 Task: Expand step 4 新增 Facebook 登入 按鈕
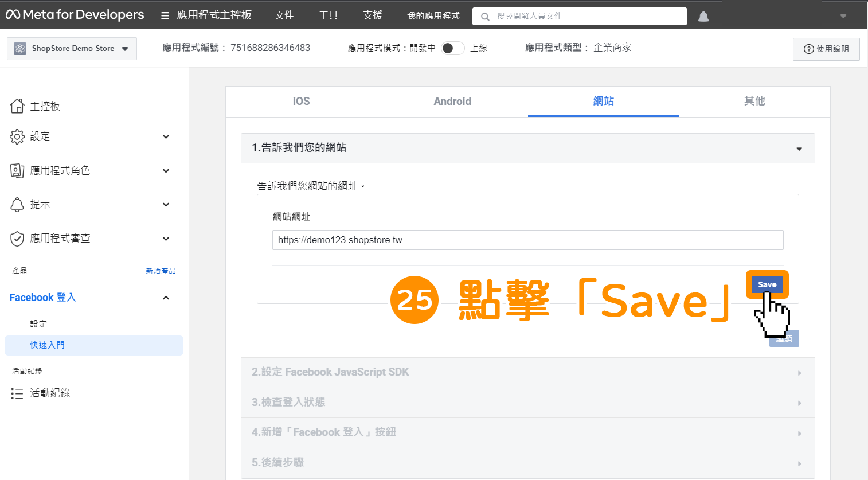point(527,433)
